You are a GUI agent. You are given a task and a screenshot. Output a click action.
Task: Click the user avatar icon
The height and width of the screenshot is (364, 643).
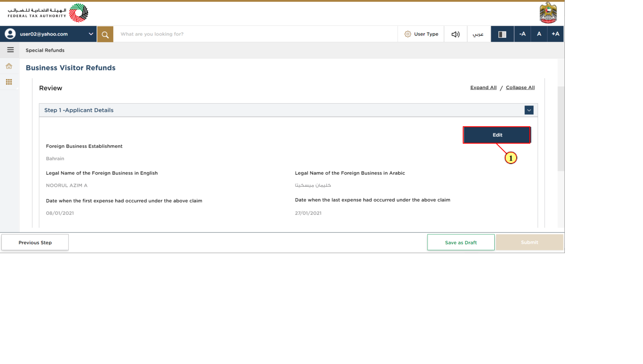point(10,34)
